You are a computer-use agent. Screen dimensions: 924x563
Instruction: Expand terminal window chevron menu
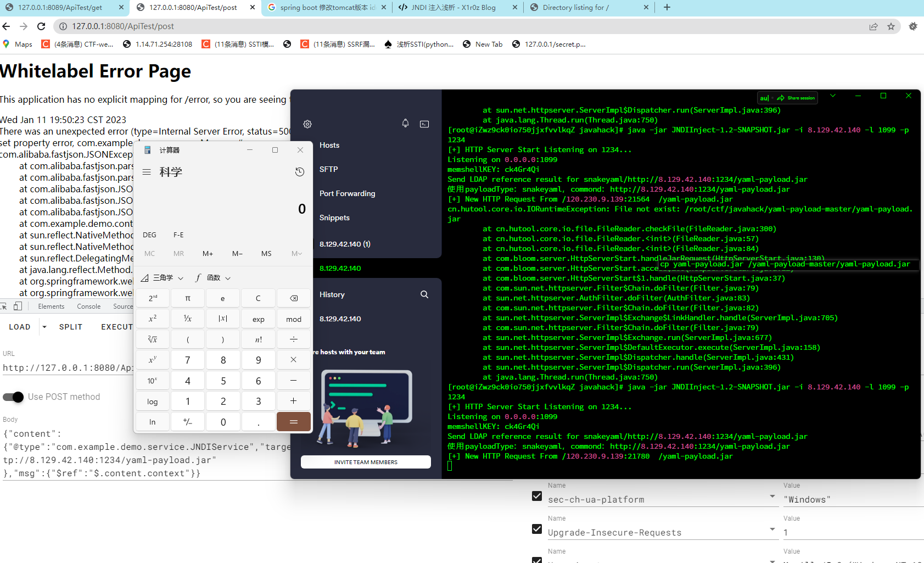pos(833,96)
